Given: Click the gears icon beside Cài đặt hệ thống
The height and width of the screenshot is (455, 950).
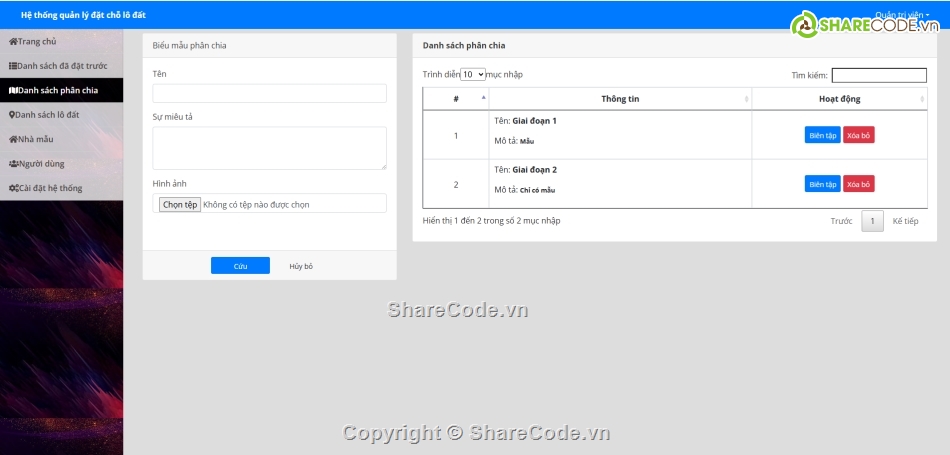Looking at the screenshot, I should 13,188.
